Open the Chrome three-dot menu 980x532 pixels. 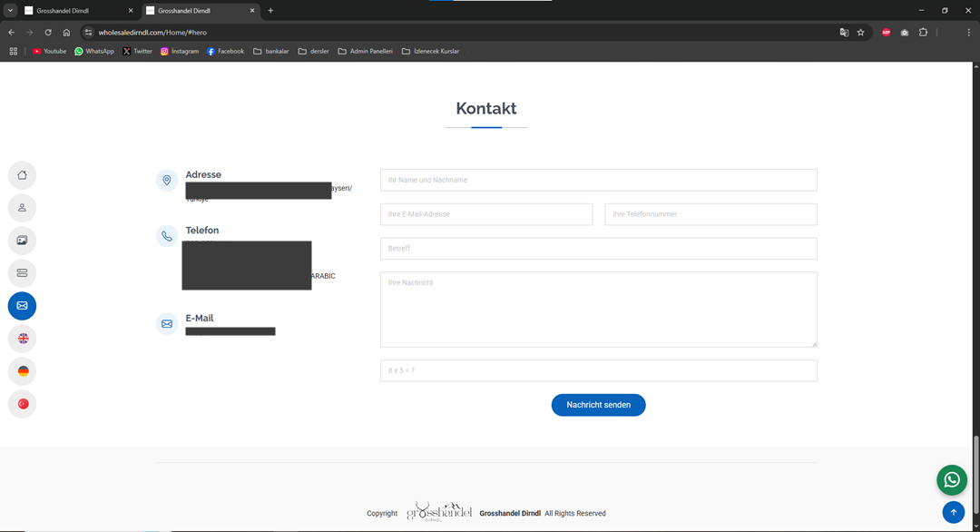(968, 33)
